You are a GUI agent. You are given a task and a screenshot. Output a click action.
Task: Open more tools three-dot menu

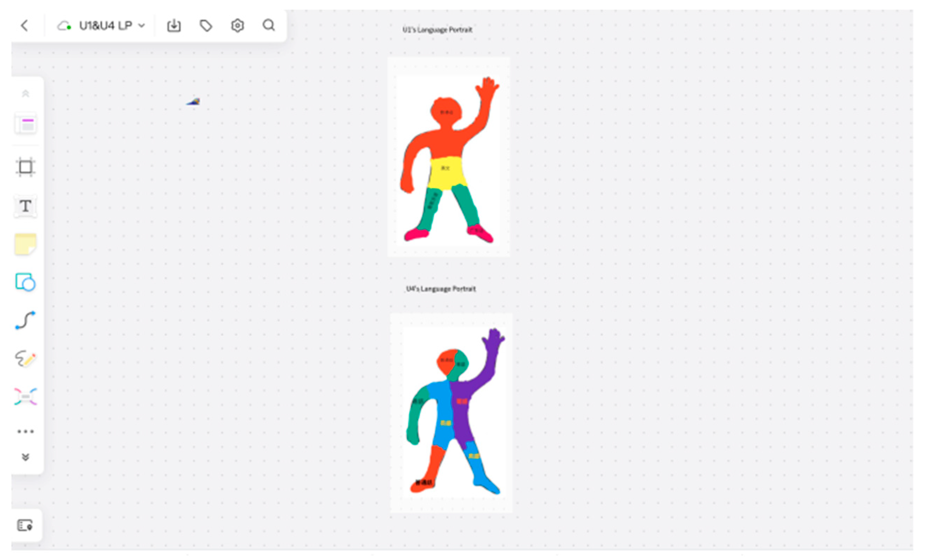pos(26,431)
